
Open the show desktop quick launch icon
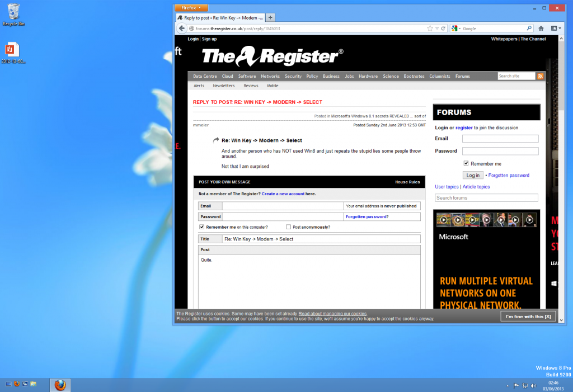coord(8,384)
